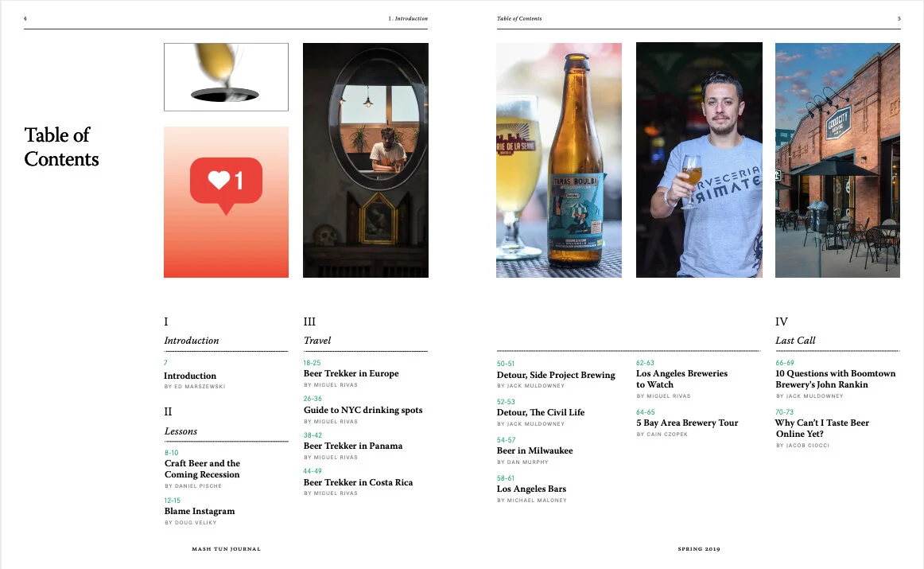Open 'Detour, Side Project Brewing' article

click(x=556, y=375)
